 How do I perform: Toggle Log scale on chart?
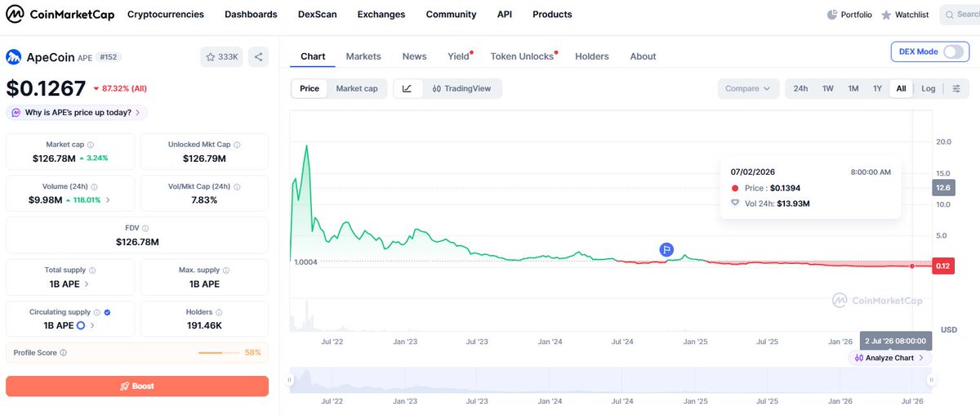click(x=929, y=88)
